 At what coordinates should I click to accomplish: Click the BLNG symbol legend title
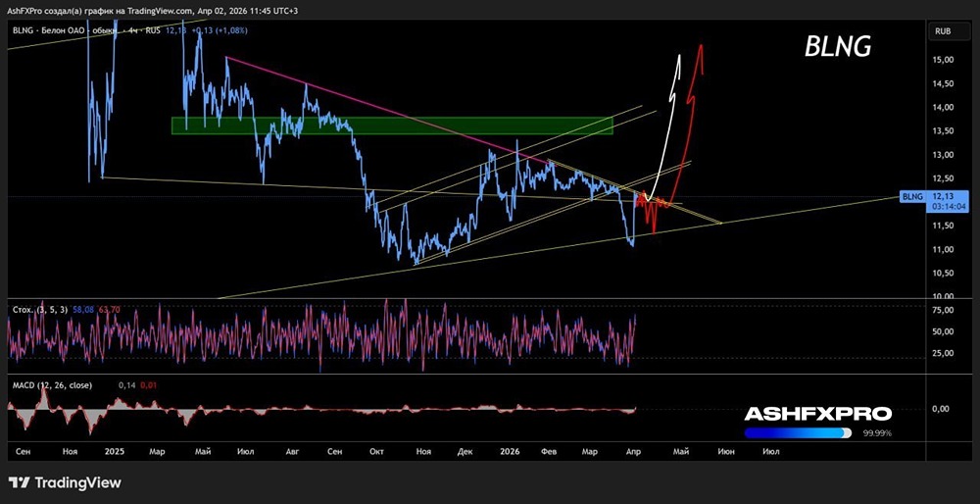pyautogui.click(x=85, y=30)
